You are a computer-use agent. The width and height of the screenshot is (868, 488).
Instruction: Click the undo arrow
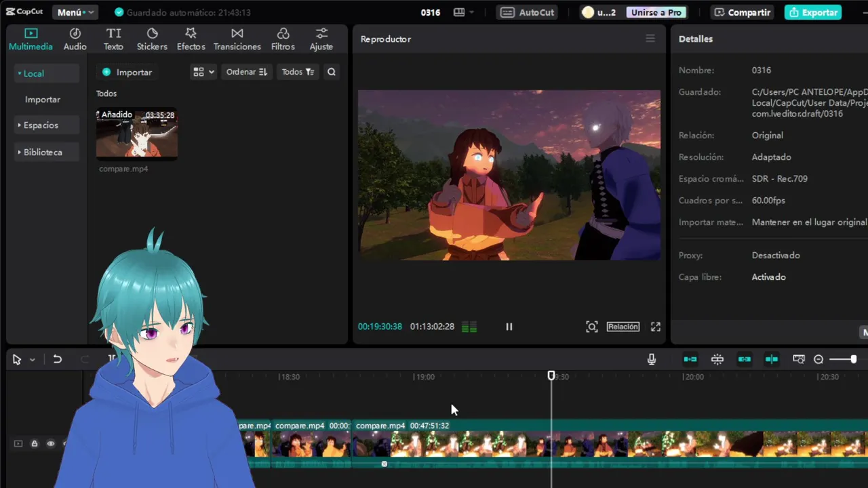click(58, 359)
